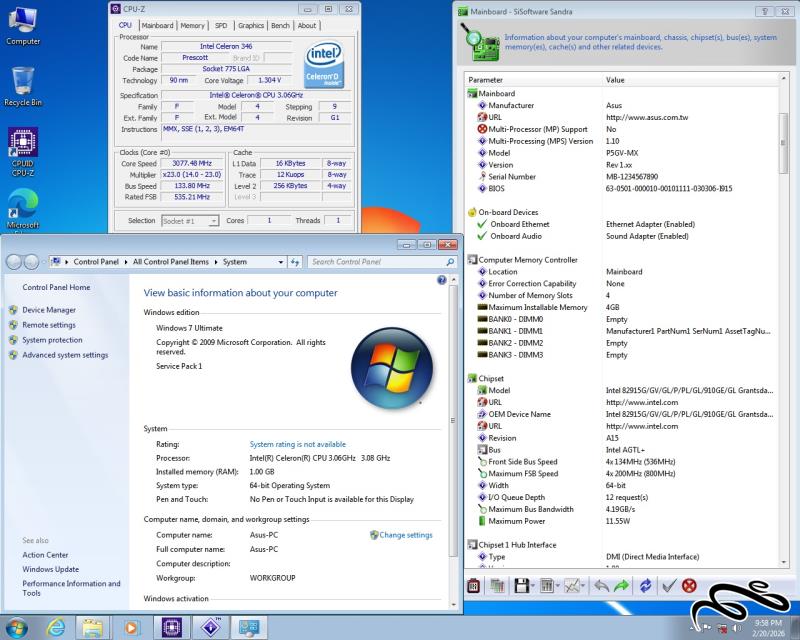The height and width of the screenshot is (640, 800).
Task: Click the Control Panel help question icon
Action: point(441,280)
